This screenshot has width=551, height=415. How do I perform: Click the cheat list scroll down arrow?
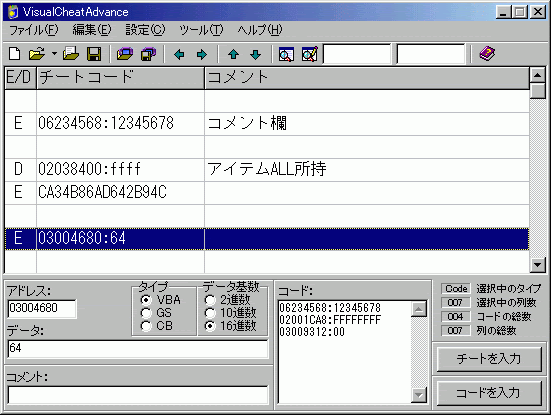click(538, 265)
